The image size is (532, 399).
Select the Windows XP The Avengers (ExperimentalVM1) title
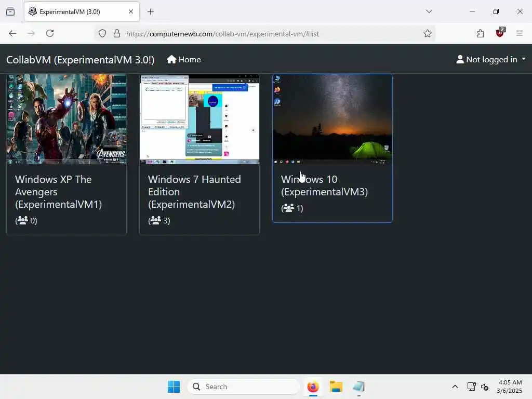[58, 192]
